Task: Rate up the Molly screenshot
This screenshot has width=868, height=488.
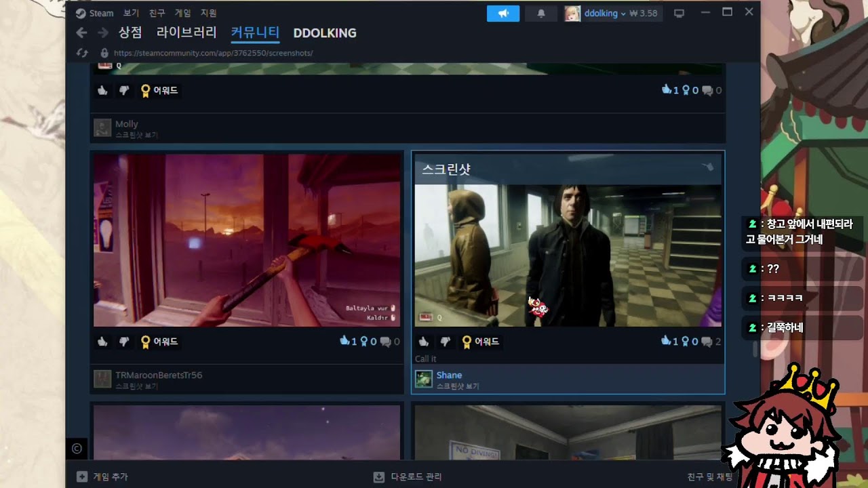Action: [x=102, y=90]
